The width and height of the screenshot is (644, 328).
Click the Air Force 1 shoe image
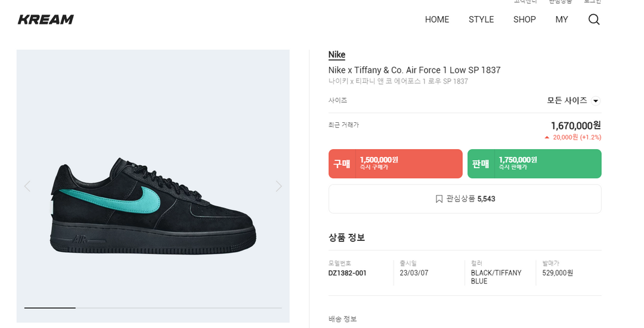coord(154,206)
